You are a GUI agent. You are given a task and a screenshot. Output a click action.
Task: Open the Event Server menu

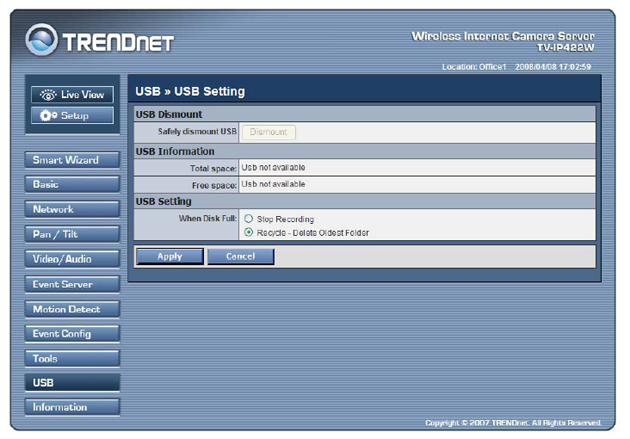(72, 284)
